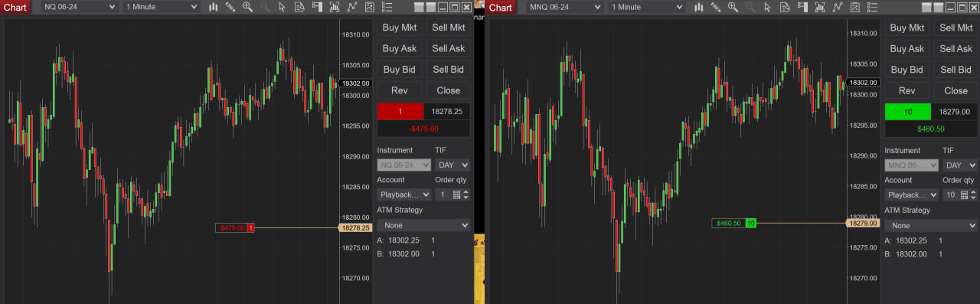The width and height of the screenshot is (980, 304).
Task: Toggle Chart Trader icon in MNQ window
Action: pyautogui.click(x=802, y=7)
